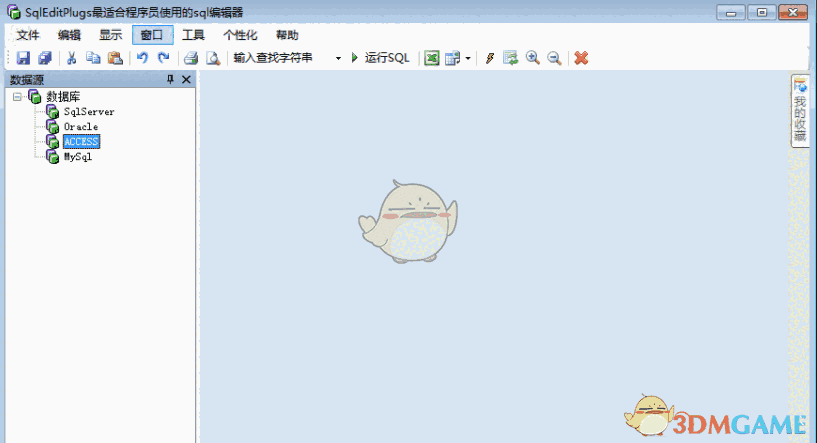Image resolution: width=817 pixels, height=443 pixels.
Task: Click the red X delete icon
Action: pos(581,58)
